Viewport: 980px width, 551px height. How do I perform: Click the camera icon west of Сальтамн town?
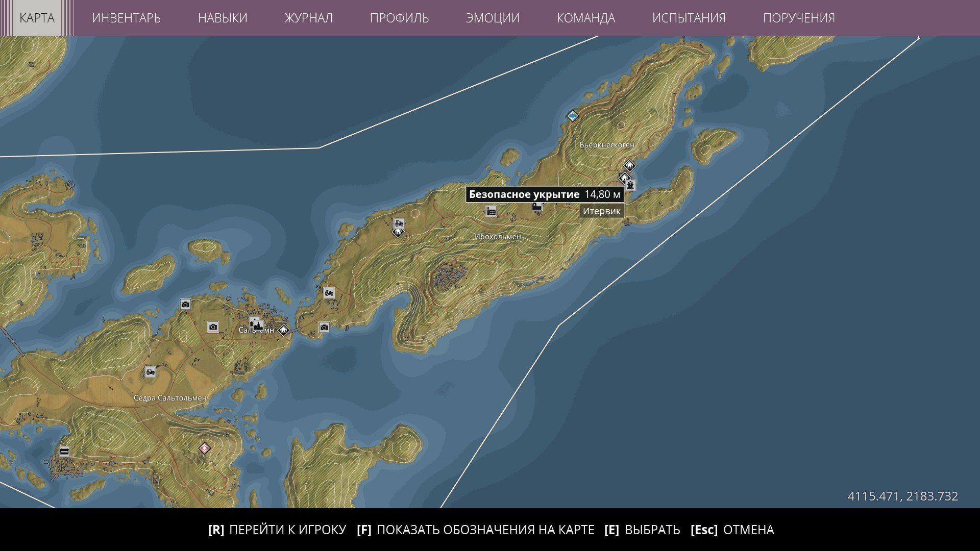point(213,327)
